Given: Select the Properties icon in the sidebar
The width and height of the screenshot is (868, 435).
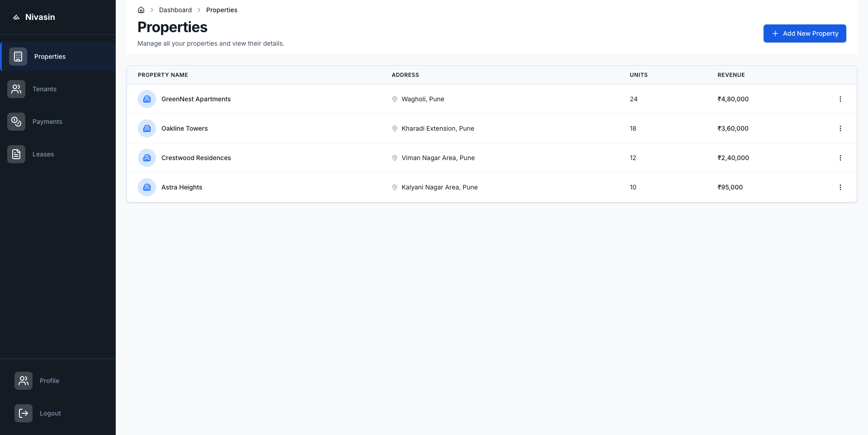Looking at the screenshot, I should [18, 57].
